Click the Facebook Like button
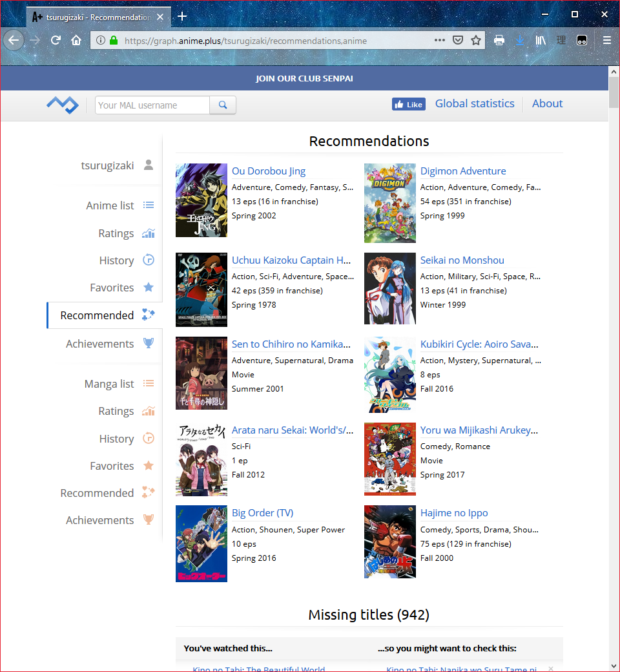Screen dimensions: 620x672 coord(409,104)
